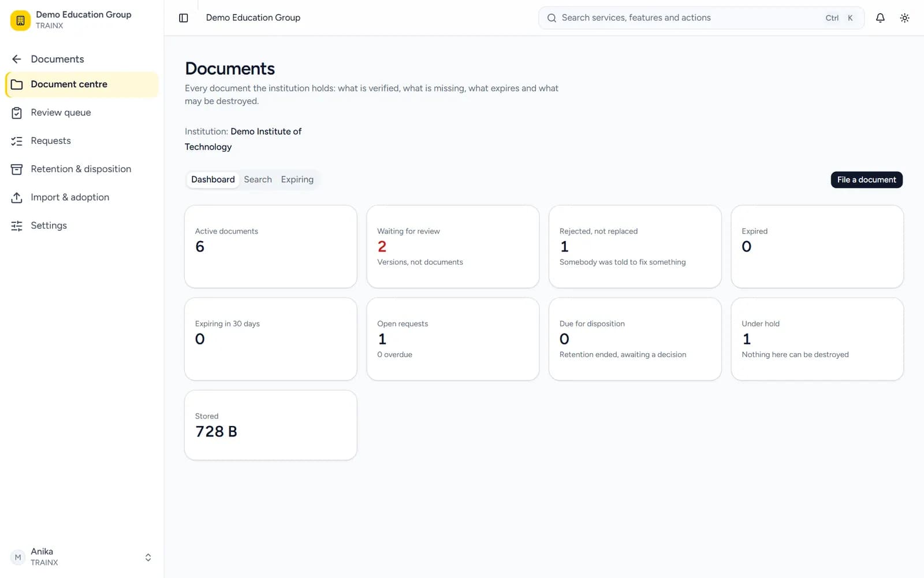Open the Under hold stat card

[817, 339]
